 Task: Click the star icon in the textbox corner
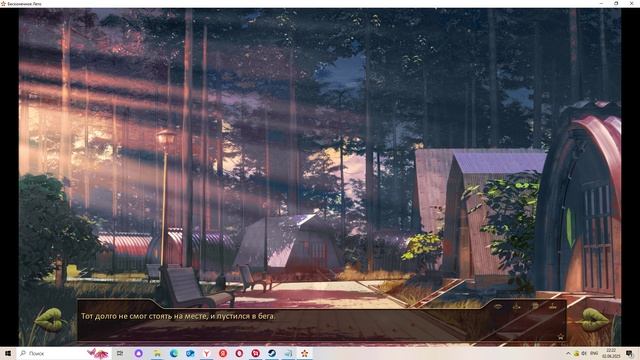561,337
